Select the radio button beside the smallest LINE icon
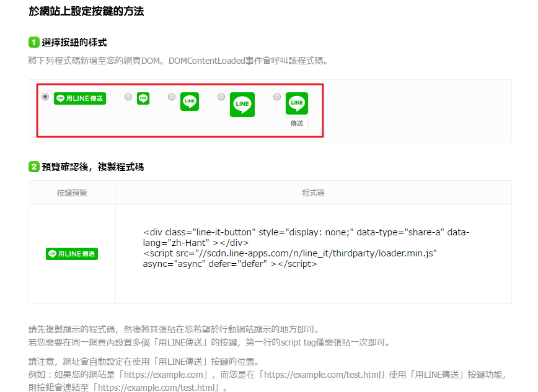538x392 pixels. click(x=128, y=97)
